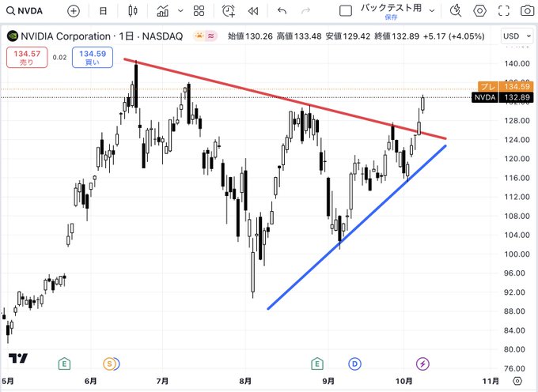
Task: Click the 100.00 price axis label
Action: 517,254
